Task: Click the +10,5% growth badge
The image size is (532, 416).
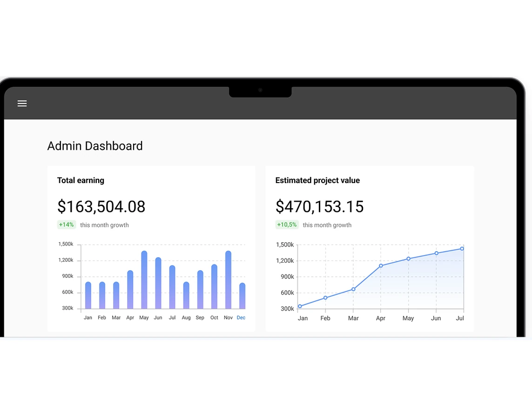Action: (x=287, y=225)
